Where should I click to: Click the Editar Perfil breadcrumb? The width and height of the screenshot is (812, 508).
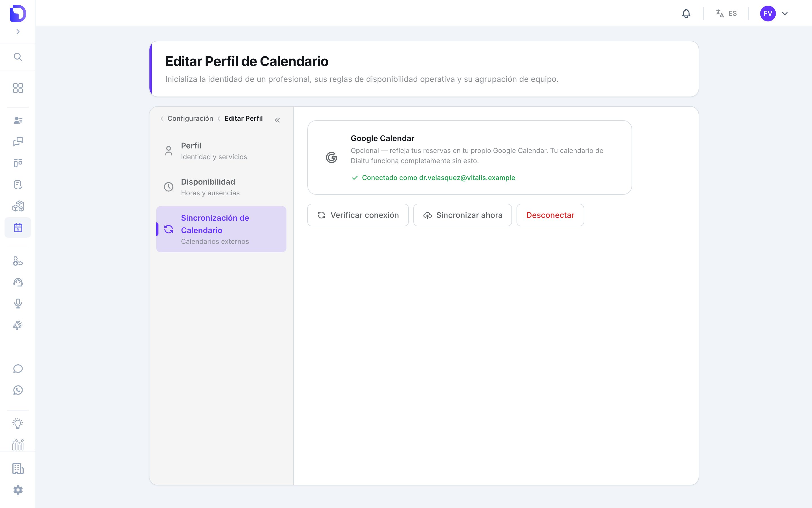point(243,118)
